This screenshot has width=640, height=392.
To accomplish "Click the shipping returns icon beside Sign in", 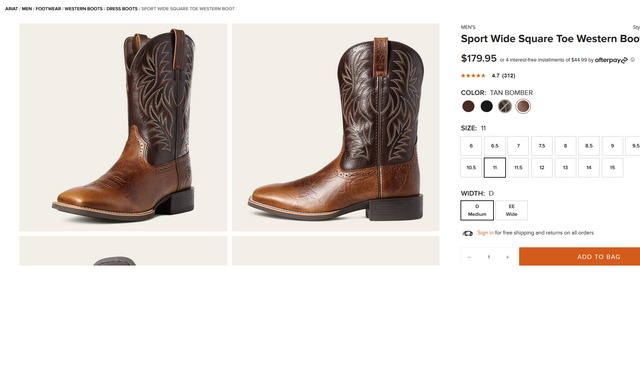I will click(467, 233).
